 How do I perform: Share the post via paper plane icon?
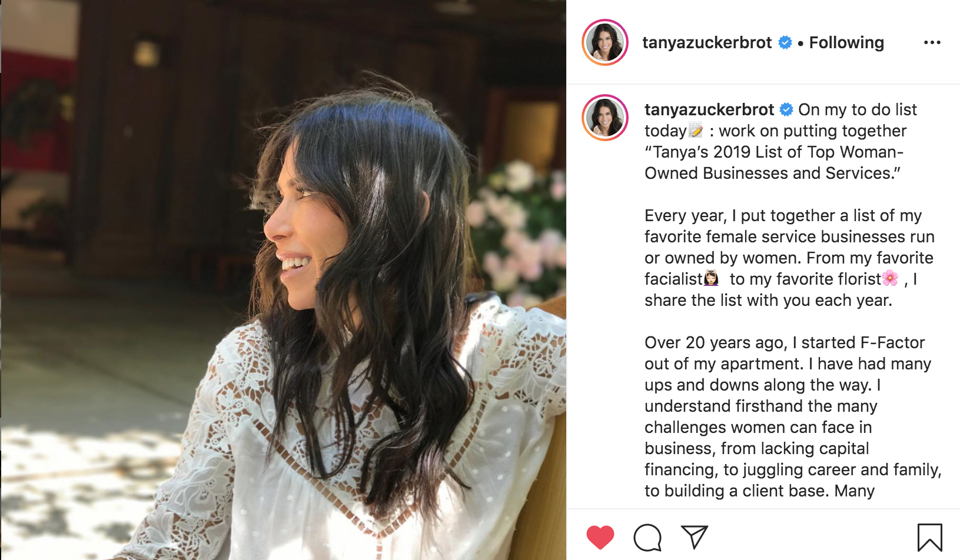tap(694, 536)
